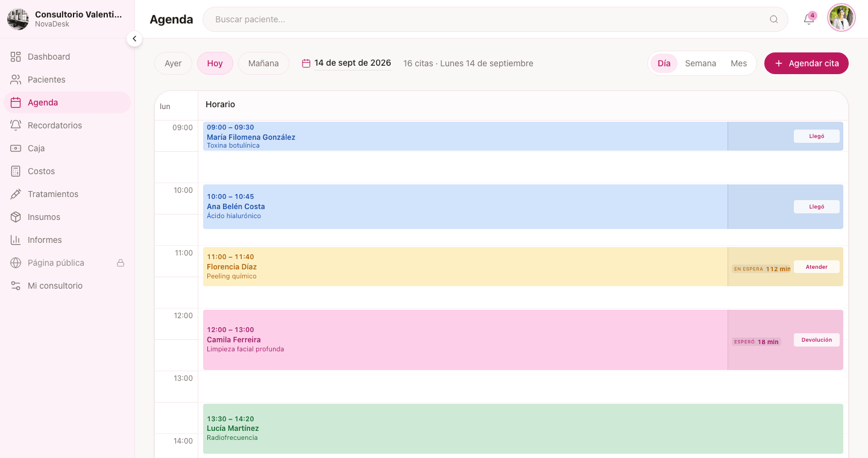This screenshot has height=458, width=868.
Task: Open the date picker 14 de sept de 2026
Action: click(x=347, y=63)
